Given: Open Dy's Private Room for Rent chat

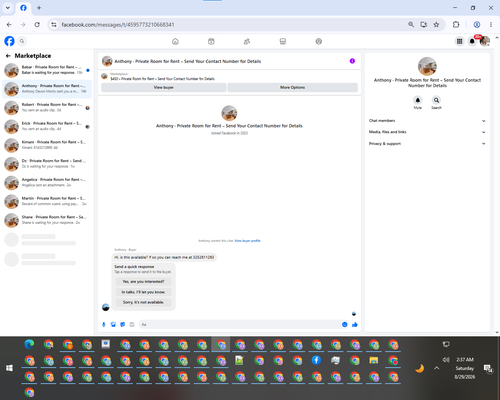Looking at the screenshot, I should [x=47, y=164].
